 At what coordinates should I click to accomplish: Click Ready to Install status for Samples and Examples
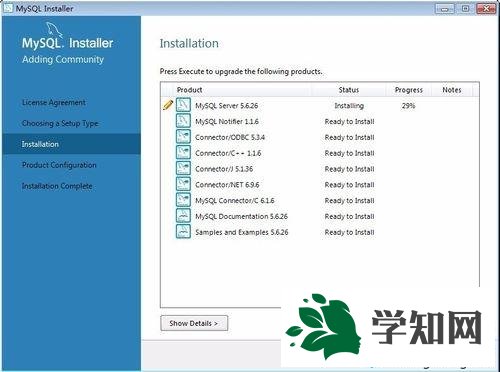[349, 232]
